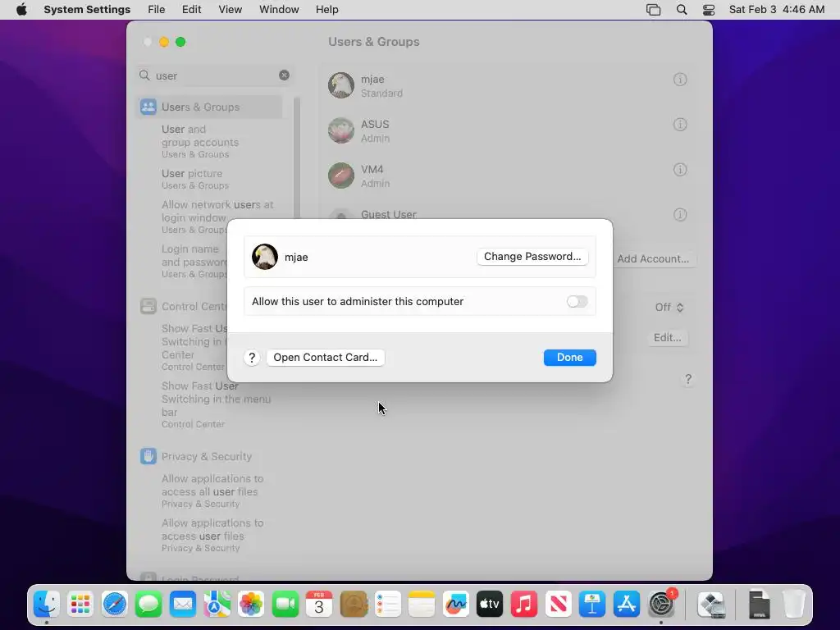840x630 pixels.
Task: Open Music from the Dock
Action: pos(524,605)
